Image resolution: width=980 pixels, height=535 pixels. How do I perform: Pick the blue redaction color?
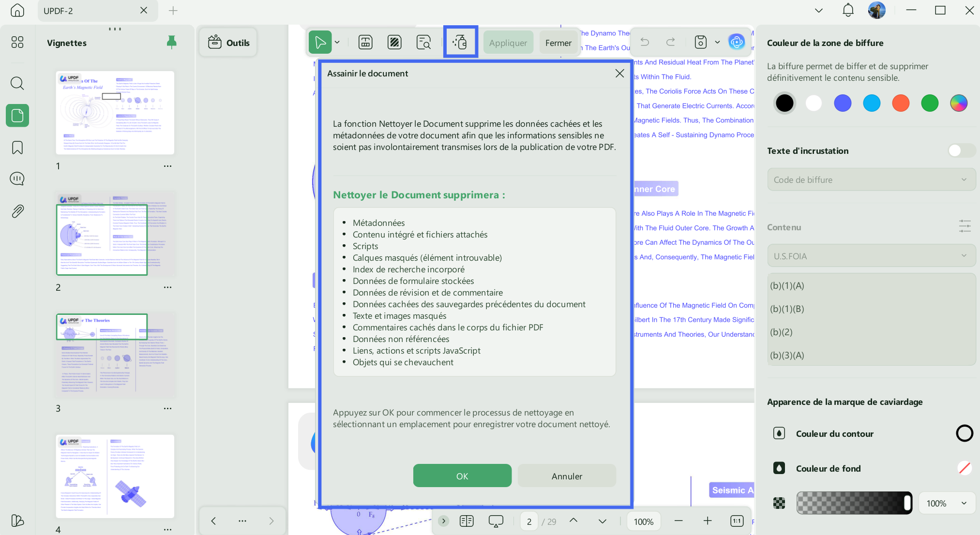843,103
